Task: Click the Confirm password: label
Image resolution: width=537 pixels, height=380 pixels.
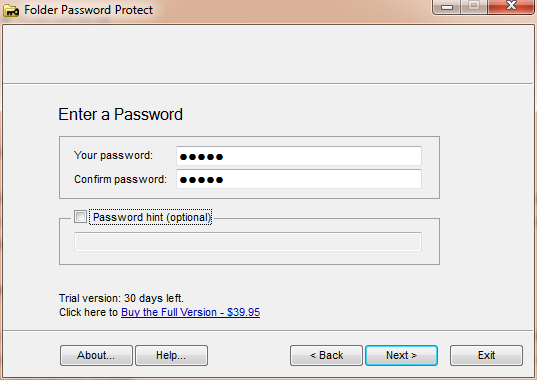Action: click(x=120, y=179)
